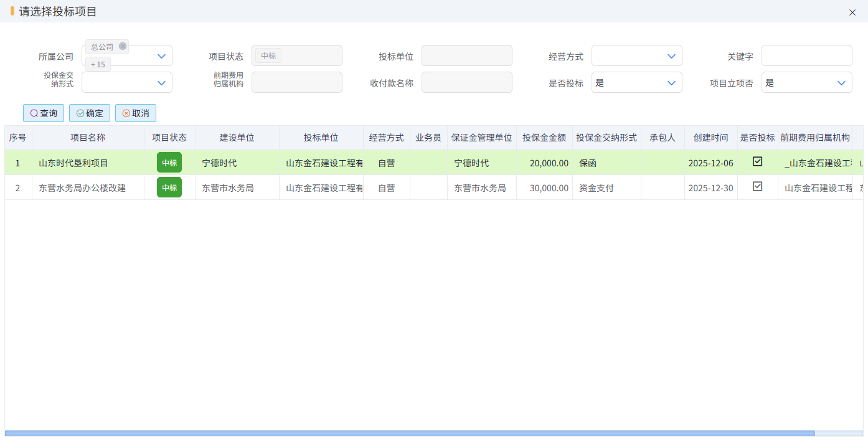Click the 关键字 input field

click(x=806, y=56)
